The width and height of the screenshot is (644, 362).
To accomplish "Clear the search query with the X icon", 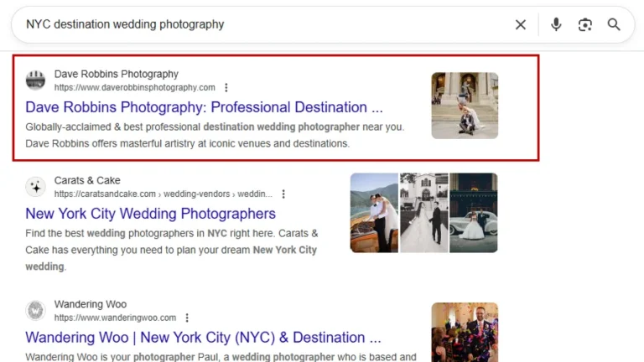I will tap(521, 24).
